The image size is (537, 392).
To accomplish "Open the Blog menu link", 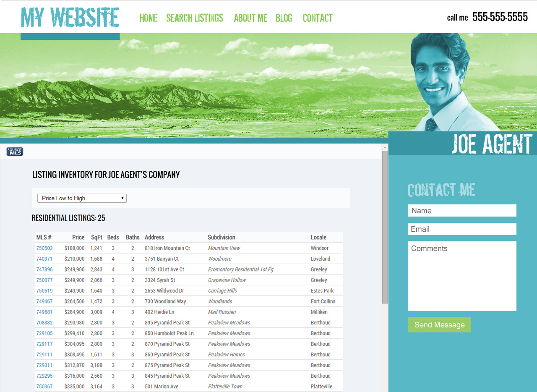I will pos(284,18).
